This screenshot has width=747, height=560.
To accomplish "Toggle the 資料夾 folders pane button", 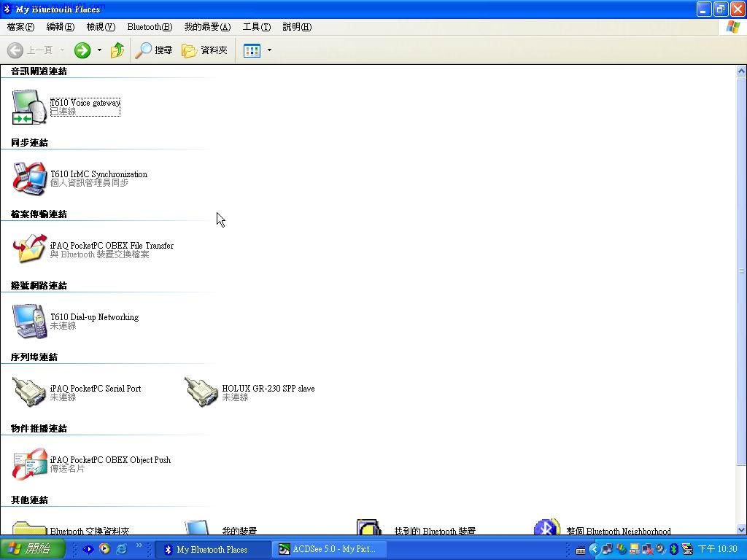I will click(204, 50).
